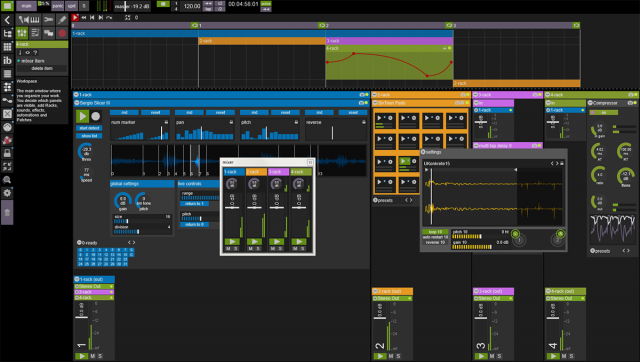The image size is (640, 362).
Task: Collapse the multi tap delay 8 module
Action: (x=476, y=145)
